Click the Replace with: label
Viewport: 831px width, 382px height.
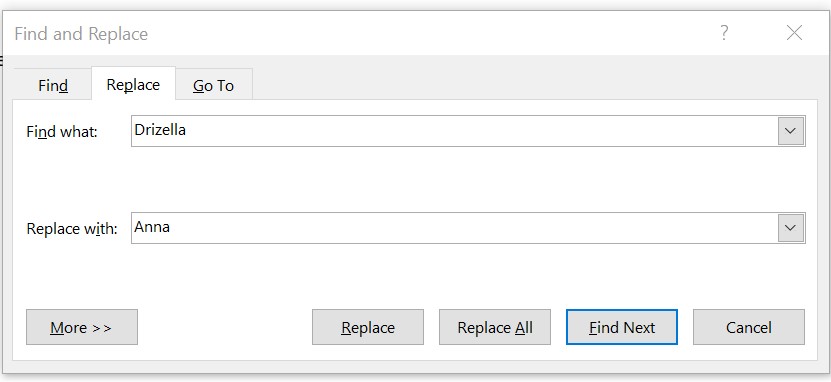72,229
